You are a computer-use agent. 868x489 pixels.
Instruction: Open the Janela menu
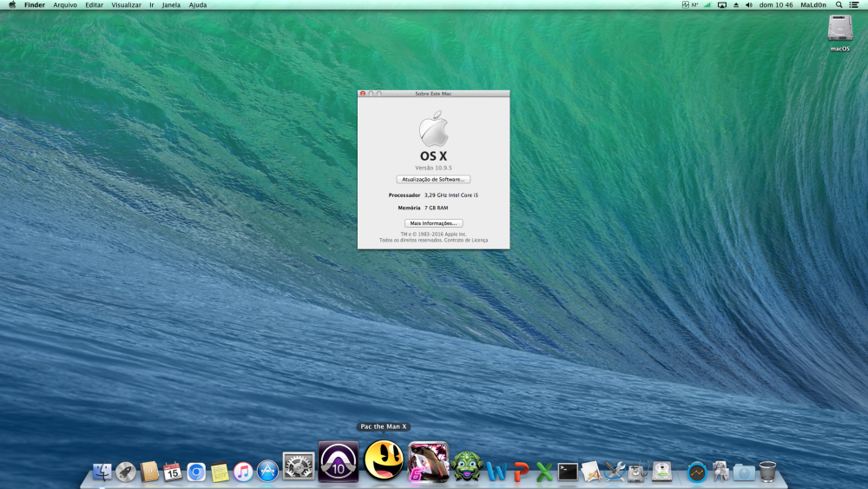(x=171, y=5)
